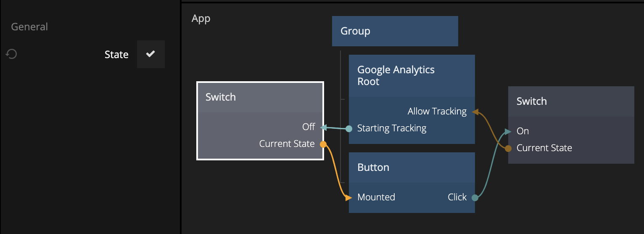The image size is (644, 234).
Task: Click the orange Current State output dot
Action: (323, 144)
